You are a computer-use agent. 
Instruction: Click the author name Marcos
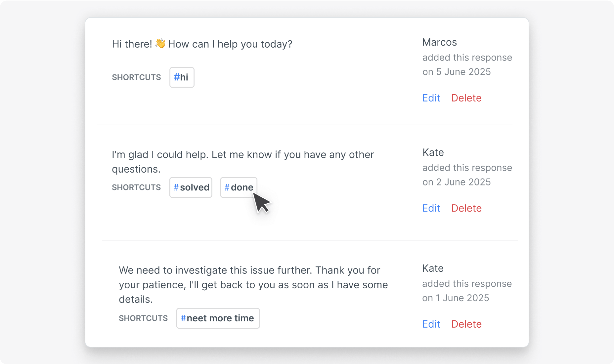click(x=439, y=42)
